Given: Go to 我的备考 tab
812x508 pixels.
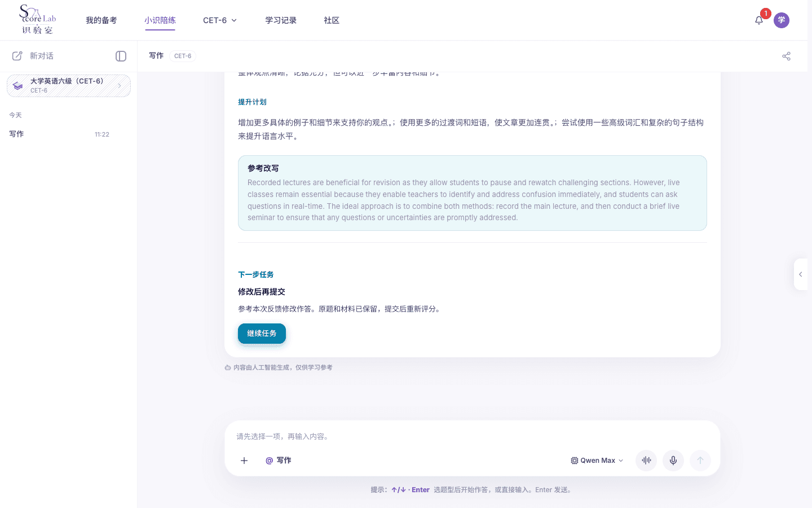Looking at the screenshot, I should [x=101, y=20].
